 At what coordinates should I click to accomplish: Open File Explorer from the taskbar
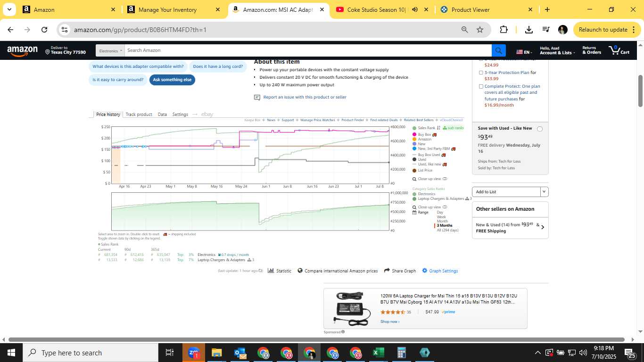coord(216,353)
